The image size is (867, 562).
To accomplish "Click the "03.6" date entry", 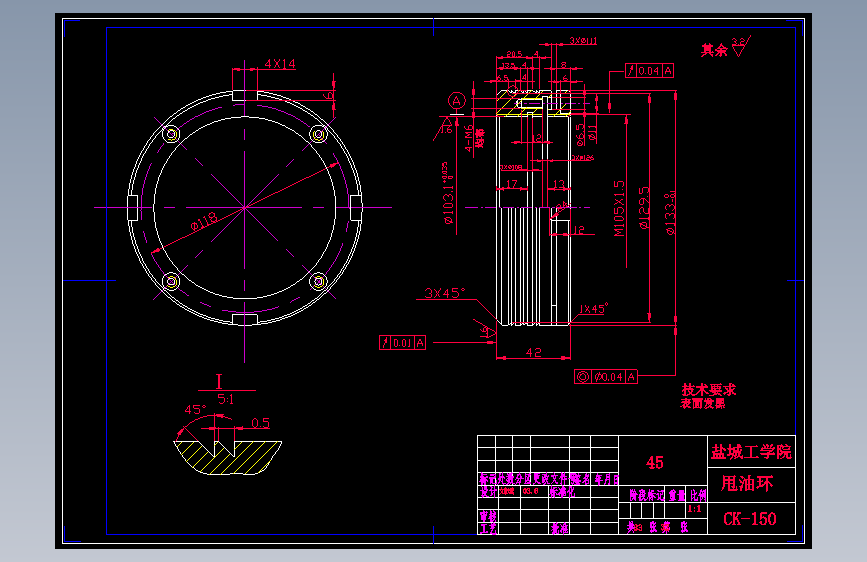I will pos(530,491).
